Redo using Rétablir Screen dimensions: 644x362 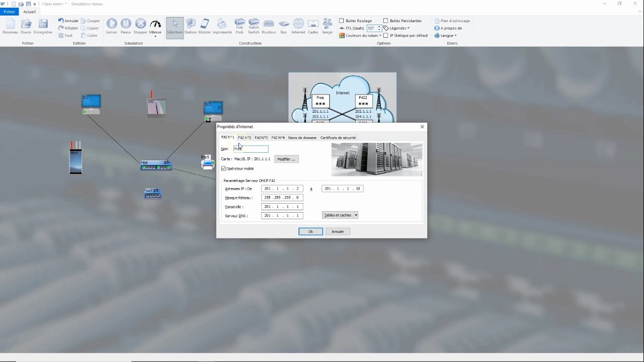pos(68,28)
